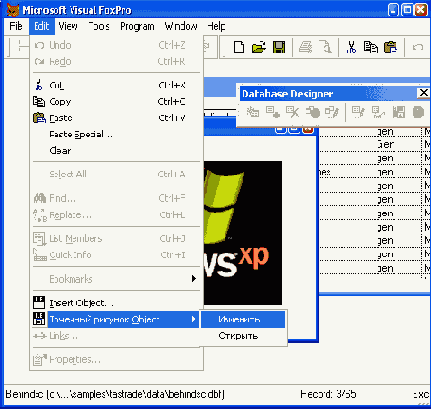Choose Clear from the Edit menu
This screenshot has width=431, height=409.
pyautogui.click(x=116, y=151)
